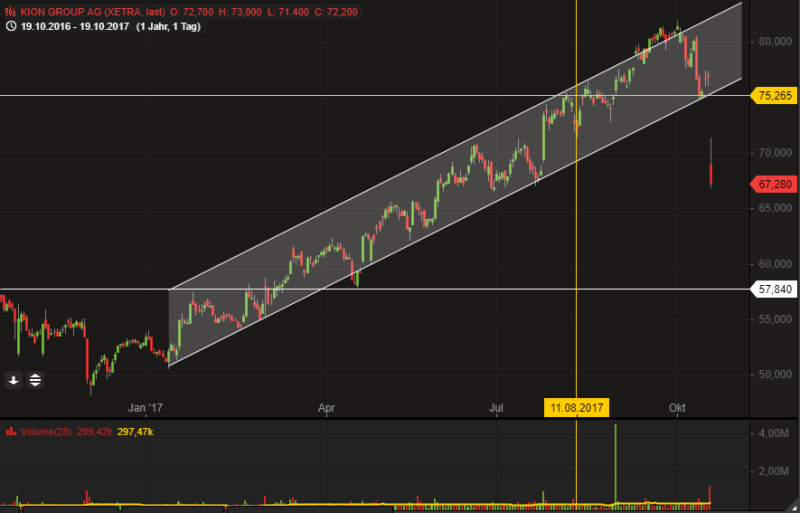Click the 2,00M volume axis label
Screen dimensions: 800x513
click(x=775, y=471)
